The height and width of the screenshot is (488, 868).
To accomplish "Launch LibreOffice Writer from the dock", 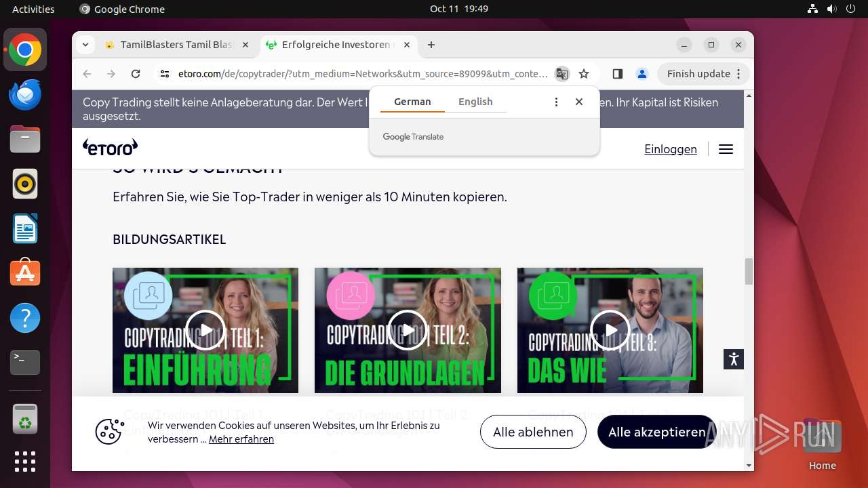I will click(x=25, y=228).
